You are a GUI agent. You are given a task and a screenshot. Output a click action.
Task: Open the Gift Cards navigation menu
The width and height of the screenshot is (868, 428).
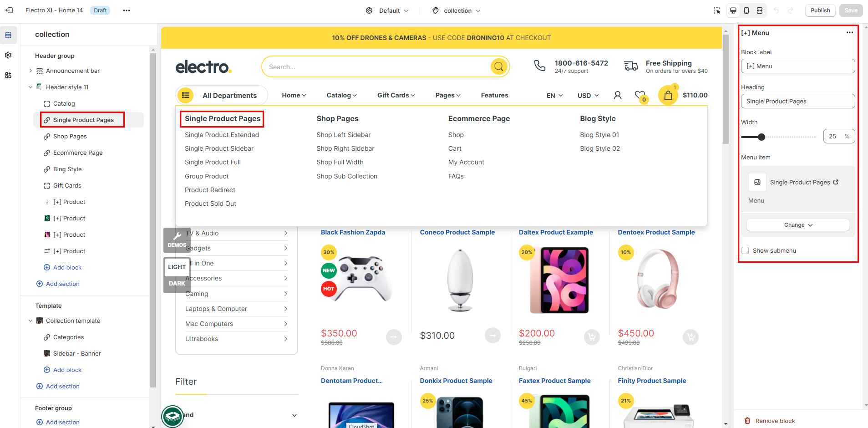[396, 95]
